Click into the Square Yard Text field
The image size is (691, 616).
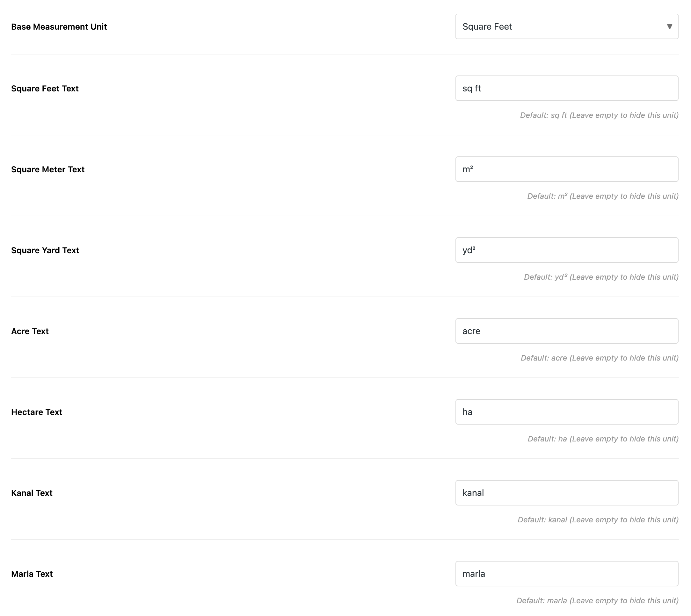[x=566, y=250]
